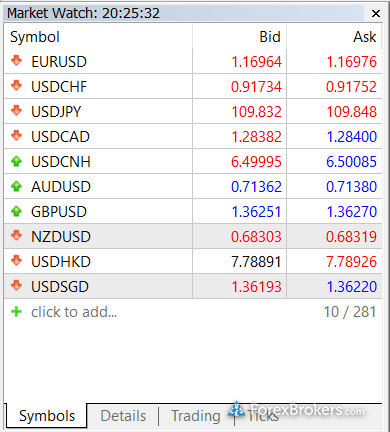Image resolution: width=390 pixels, height=432 pixels.
Task: Click GBPUSD ask price 1.36270
Action: click(352, 212)
